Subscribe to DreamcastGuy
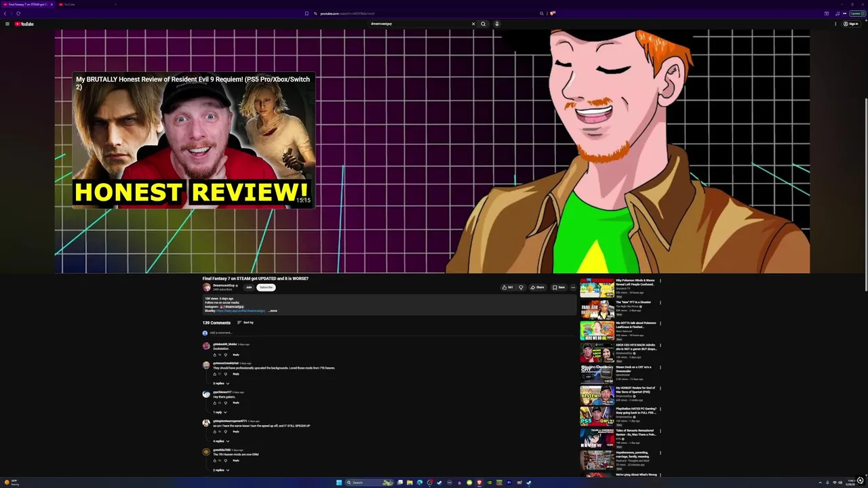The height and width of the screenshot is (488, 868). pyautogui.click(x=266, y=287)
